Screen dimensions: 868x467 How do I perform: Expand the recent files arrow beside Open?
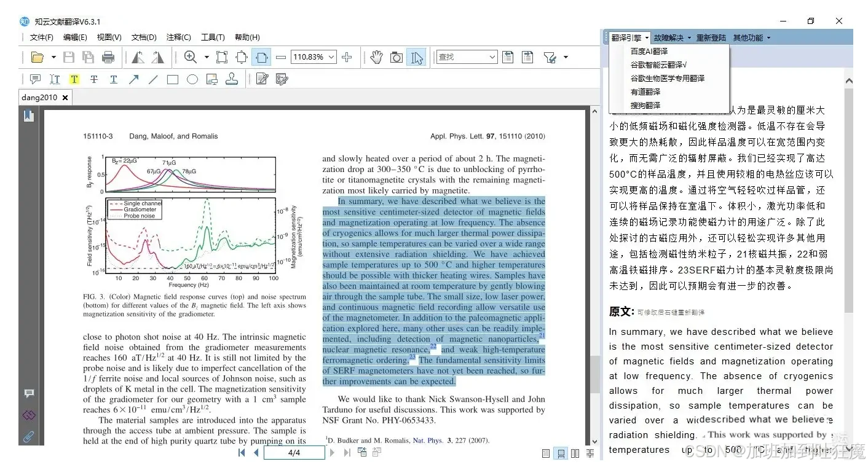click(x=53, y=57)
